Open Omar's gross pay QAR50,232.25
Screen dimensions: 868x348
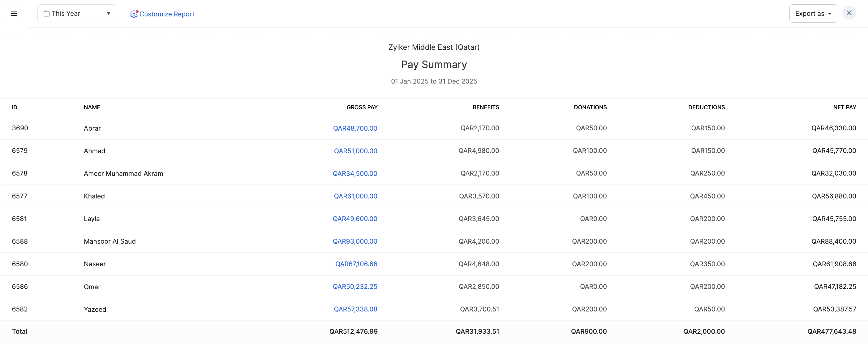pyautogui.click(x=355, y=286)
